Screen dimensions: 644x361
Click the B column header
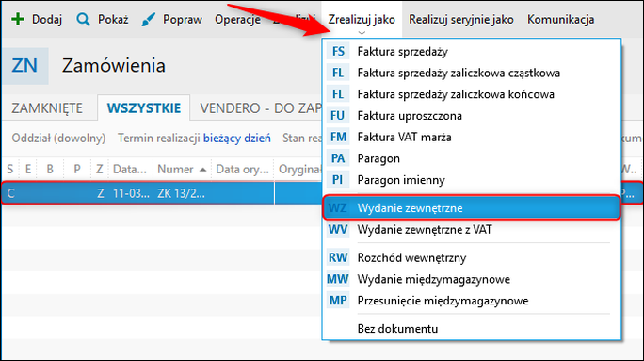[50, 169]
